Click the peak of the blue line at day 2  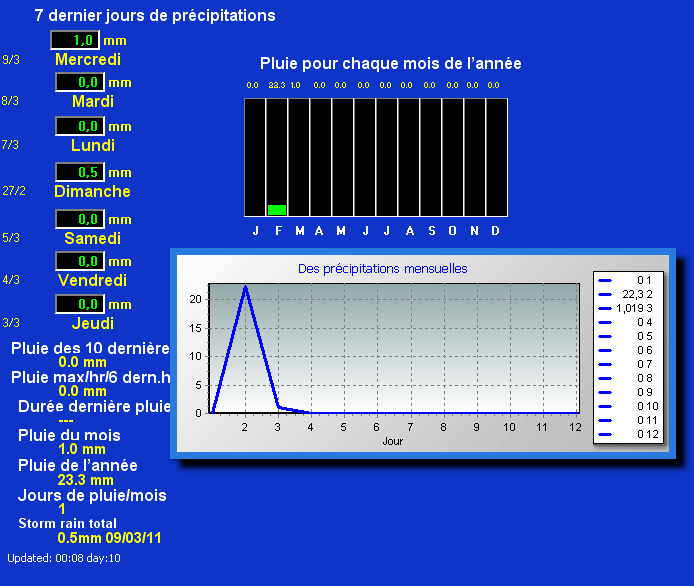pos(245,287)
